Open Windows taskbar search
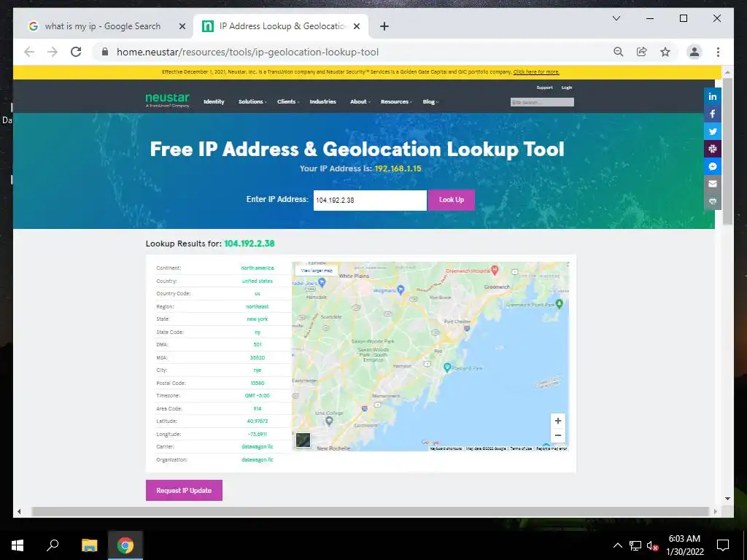 (x=53, y=545)
